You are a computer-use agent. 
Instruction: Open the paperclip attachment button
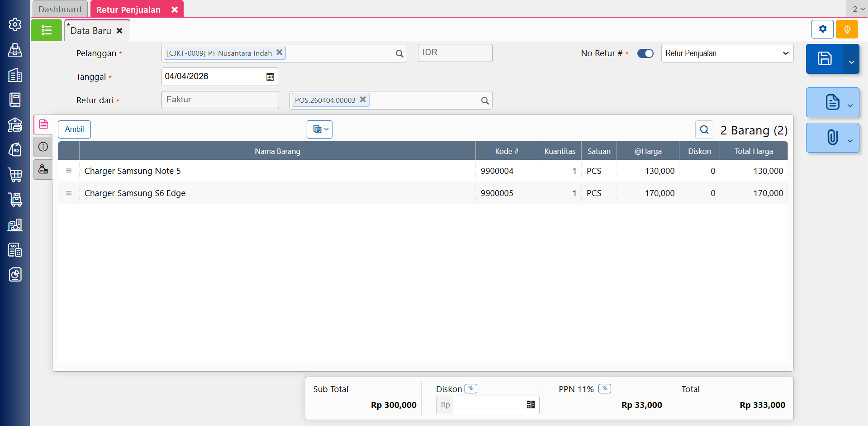coord(832,138)
